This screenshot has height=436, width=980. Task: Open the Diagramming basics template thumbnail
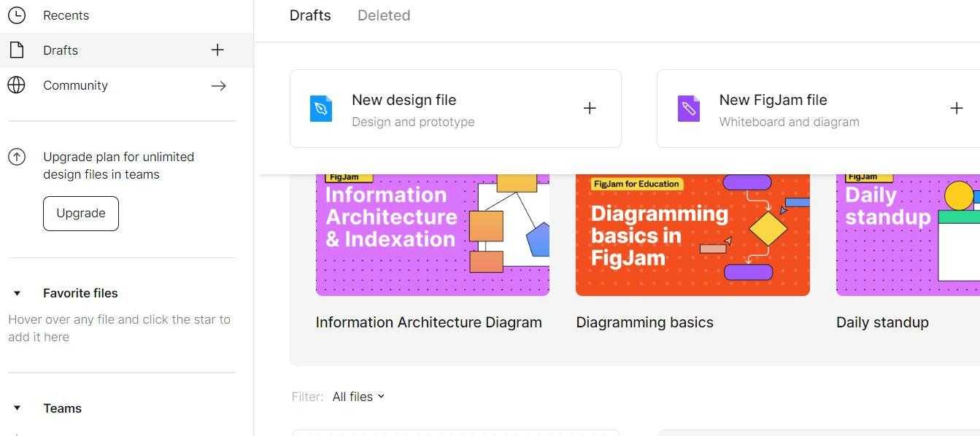click(692, 233)
